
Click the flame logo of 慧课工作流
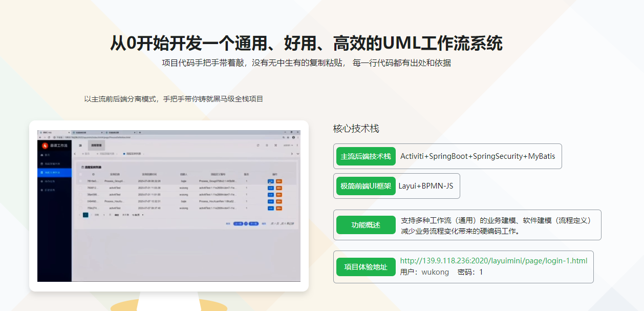click(x=44, y=144)
